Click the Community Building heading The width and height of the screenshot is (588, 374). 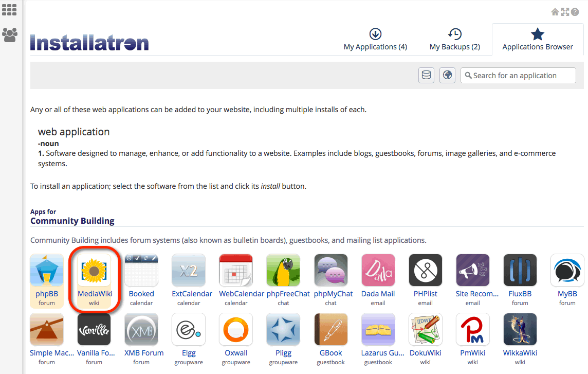point(72,221)
